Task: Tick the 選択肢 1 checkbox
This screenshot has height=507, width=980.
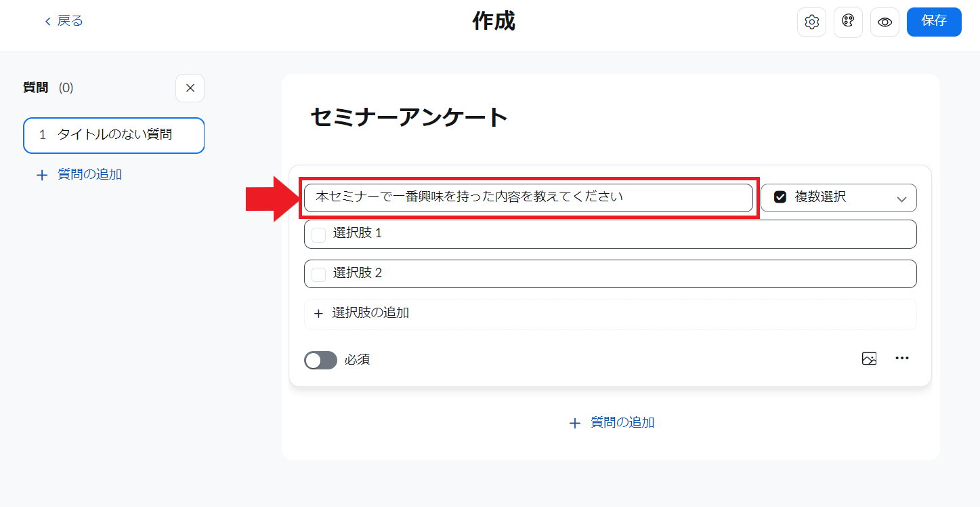Action: 318,235
